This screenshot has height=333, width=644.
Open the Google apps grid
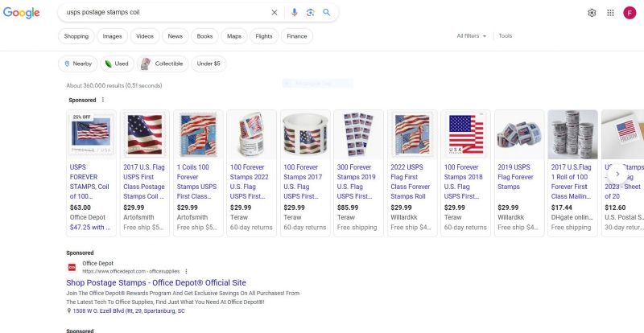[610, 13]
